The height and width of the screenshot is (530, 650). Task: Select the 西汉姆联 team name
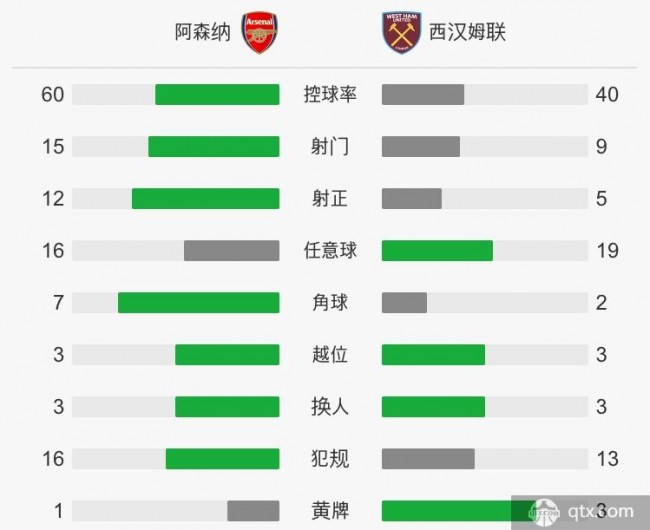(467, 32)
